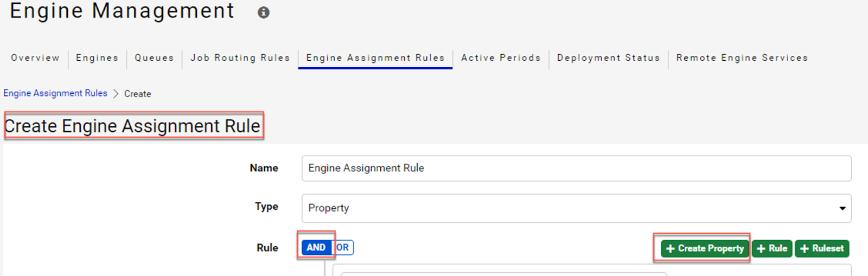Open the Remote Engine Services tab
This screenshot has height=276, width=868.
742,58
